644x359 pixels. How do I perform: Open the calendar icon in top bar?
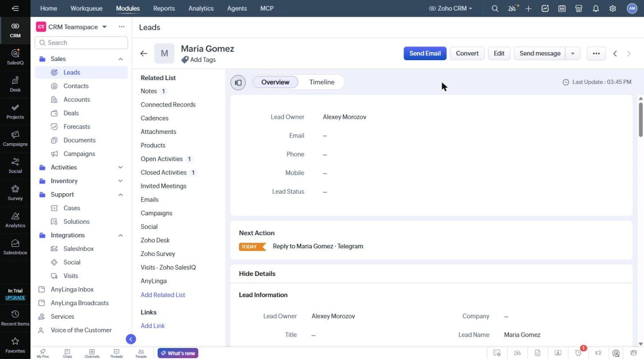coord(562,8)
